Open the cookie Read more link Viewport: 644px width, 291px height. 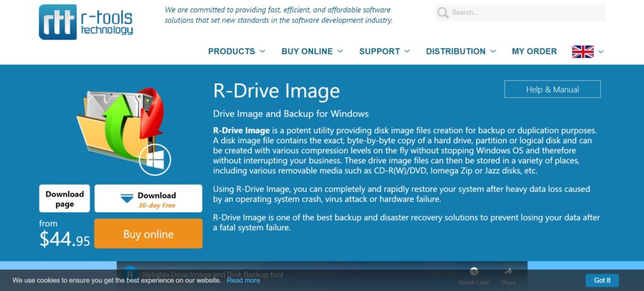(243, 280)
